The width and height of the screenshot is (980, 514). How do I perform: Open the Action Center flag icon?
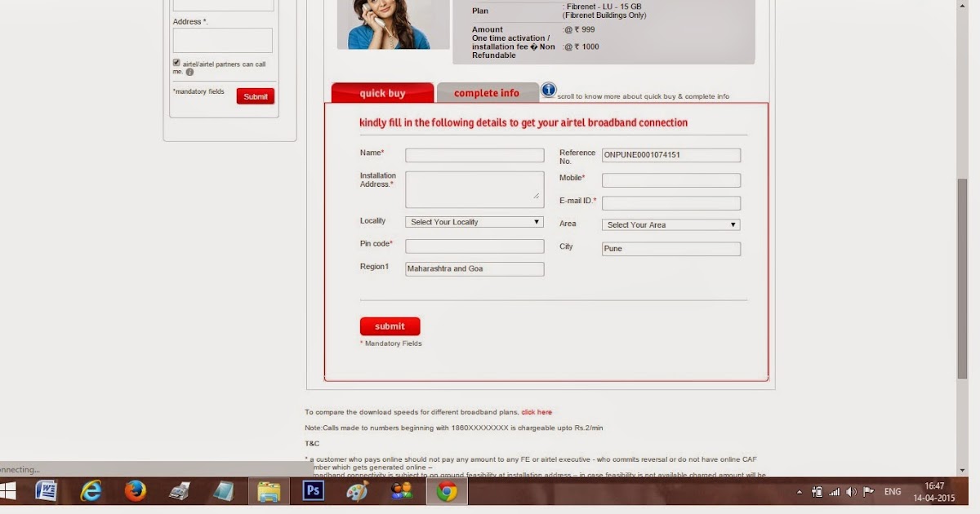coord(869,492)
